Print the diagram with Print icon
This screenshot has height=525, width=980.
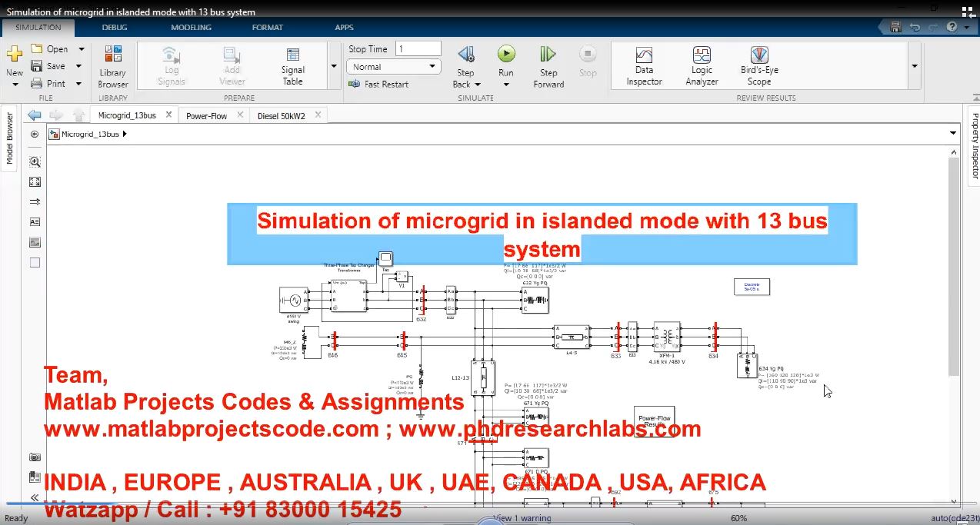coord(37,83)
